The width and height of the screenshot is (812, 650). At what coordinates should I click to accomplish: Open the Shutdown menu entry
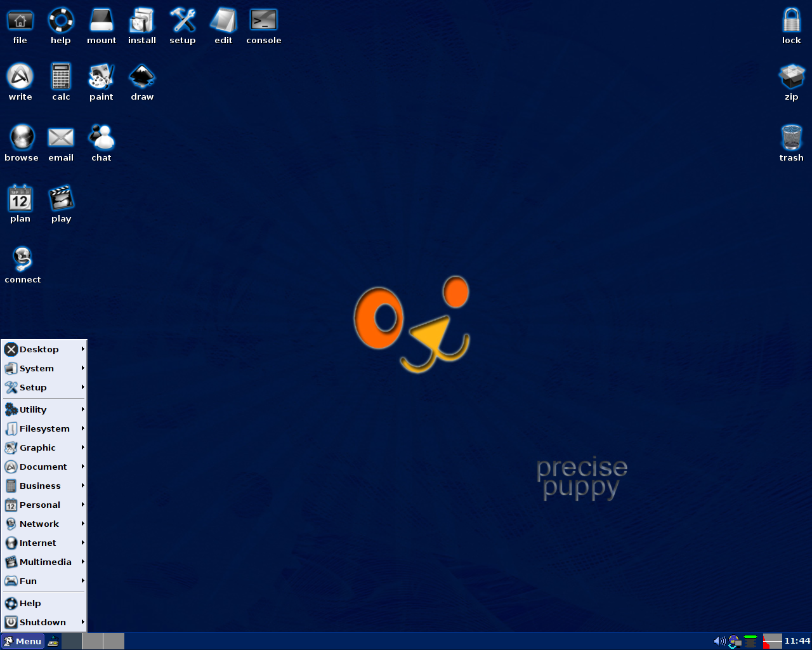click(x=44, y=622)
